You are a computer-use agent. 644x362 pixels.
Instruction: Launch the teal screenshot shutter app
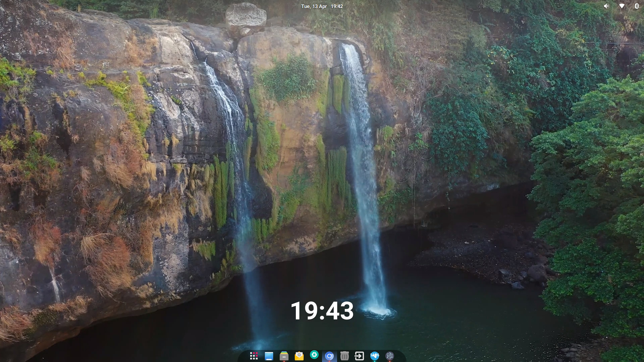[x=314, y=355]
